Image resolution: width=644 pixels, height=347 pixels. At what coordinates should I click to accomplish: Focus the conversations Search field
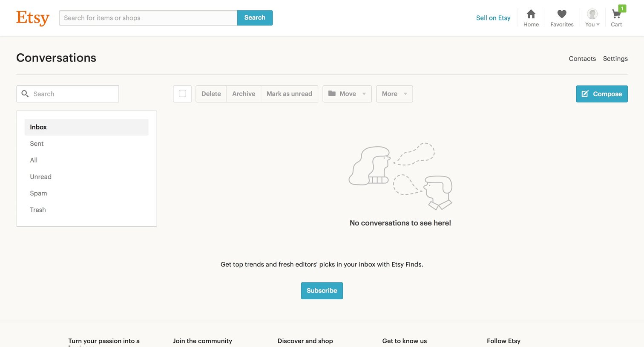point(67,94)
